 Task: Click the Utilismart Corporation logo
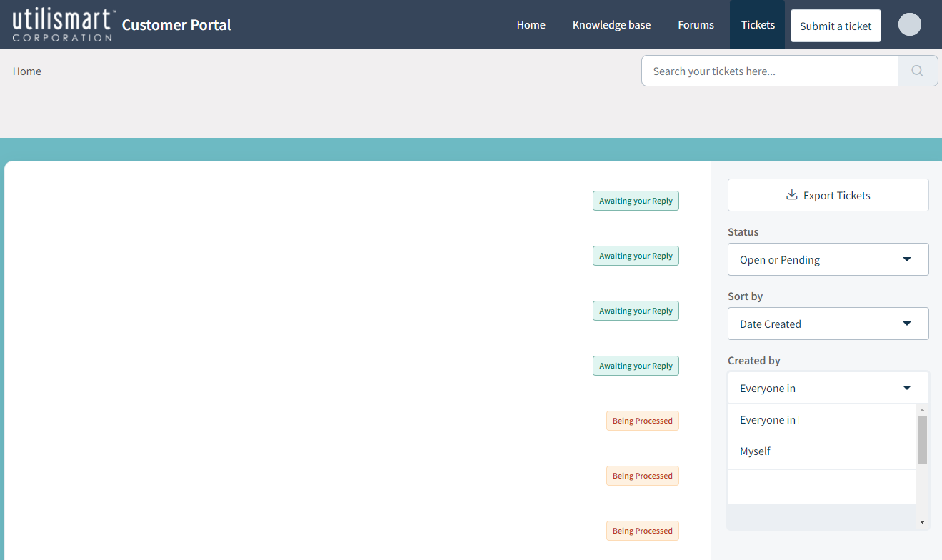[x=64, y=25]
